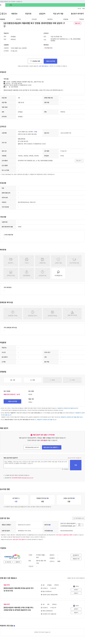This screenshot has width=85, height=644.
Task: Click the 관심정보 등록 heart button
Action: [35, 61]
